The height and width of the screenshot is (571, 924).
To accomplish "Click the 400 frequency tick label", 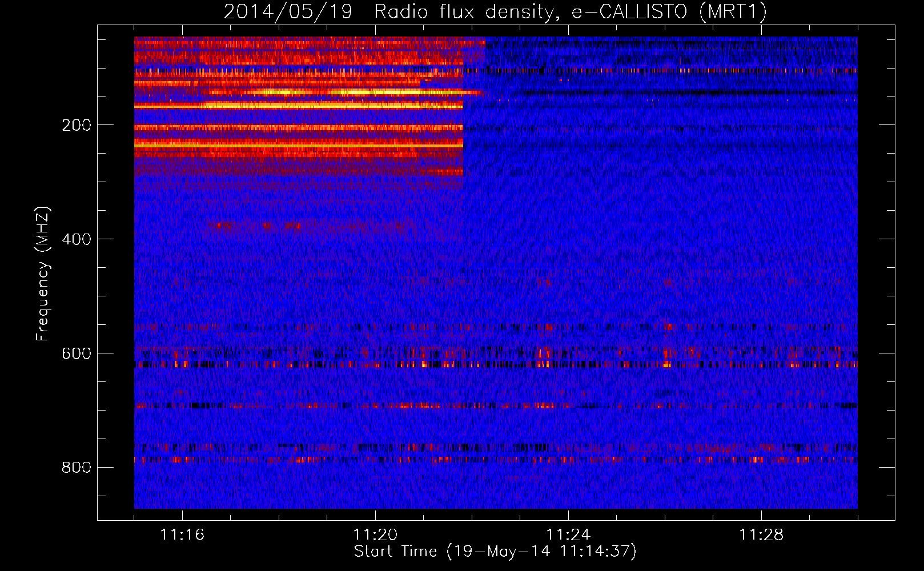I will click(x=77, y=239).
